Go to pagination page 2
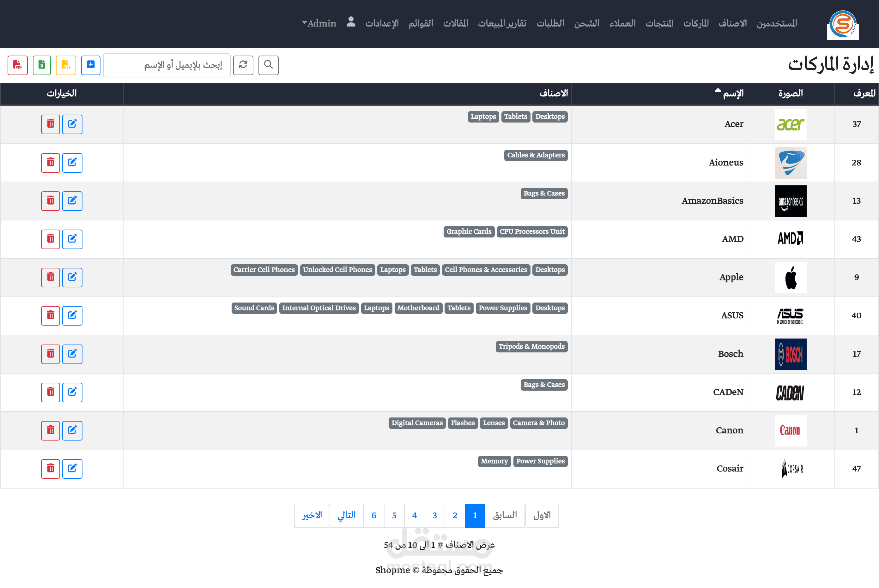 click(455, 516)
